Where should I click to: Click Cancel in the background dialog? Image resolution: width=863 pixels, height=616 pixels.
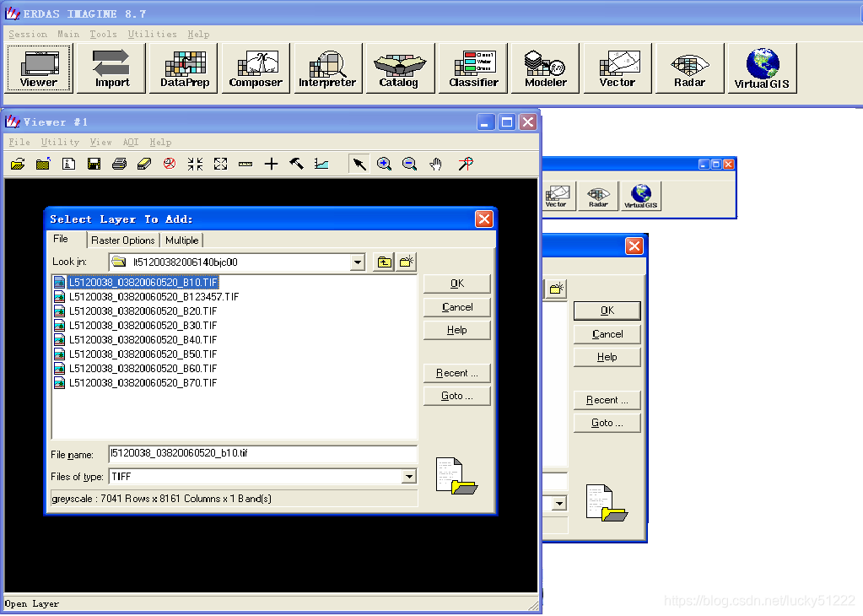point(607,334)
